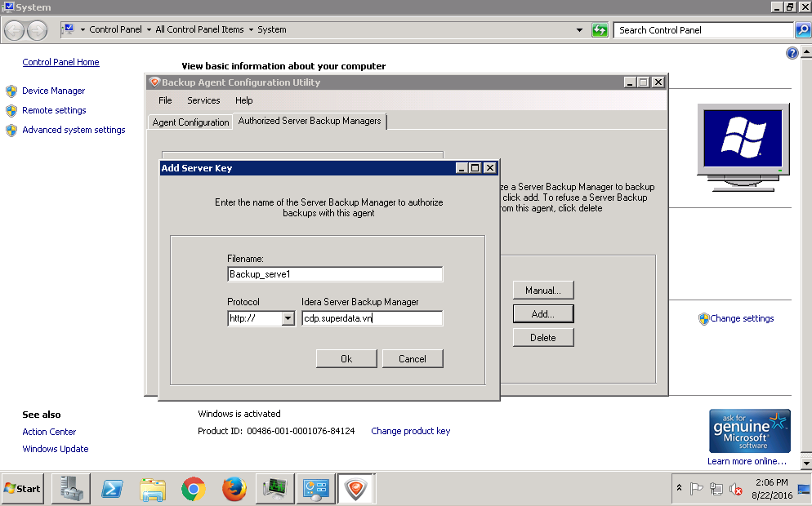
Task: Click the green refresh icon in the address bar
Action: click(600, 30)
